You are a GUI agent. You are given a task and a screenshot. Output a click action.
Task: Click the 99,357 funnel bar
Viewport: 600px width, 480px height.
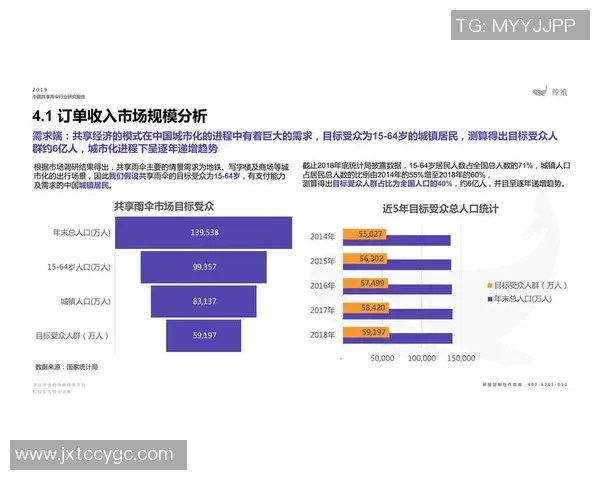coord(204,267)
